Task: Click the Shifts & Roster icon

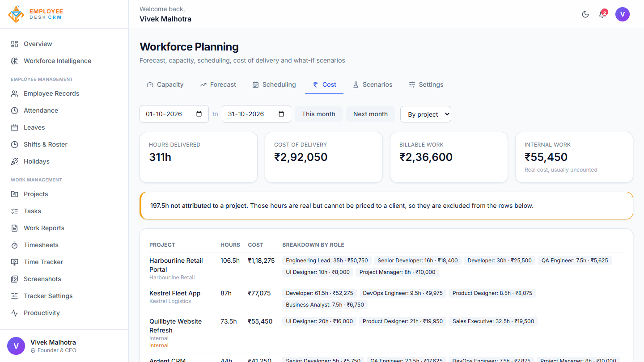Action: 15,144
